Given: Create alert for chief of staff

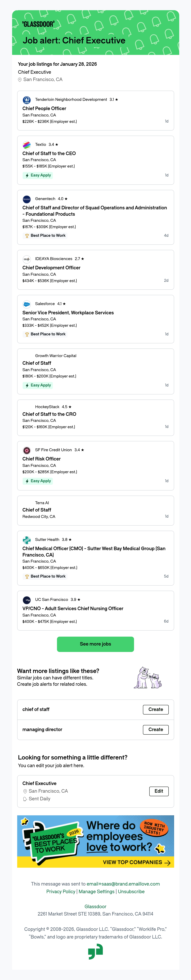Looking at the screenshot, I should pyautogui.click(x=156, y=710).
